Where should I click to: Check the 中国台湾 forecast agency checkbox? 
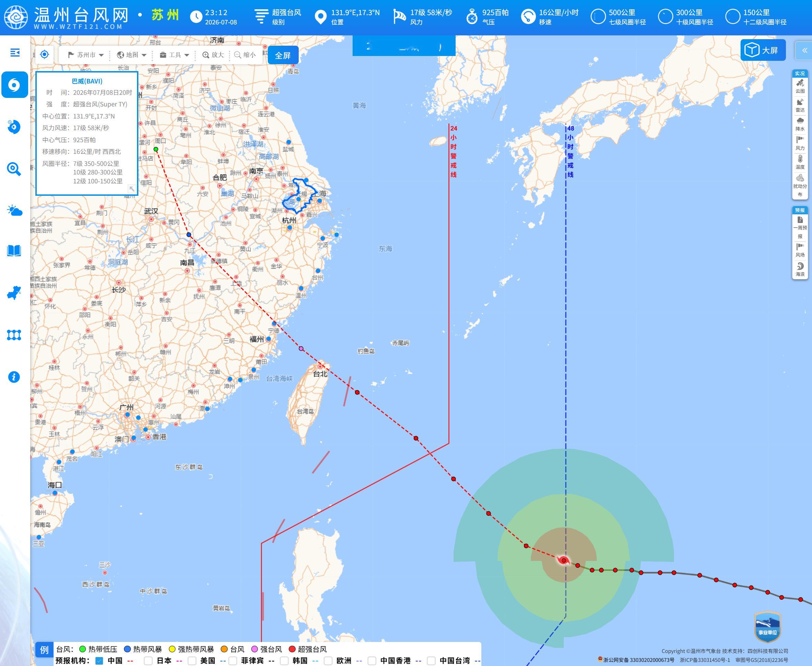(x=431, y=661)
